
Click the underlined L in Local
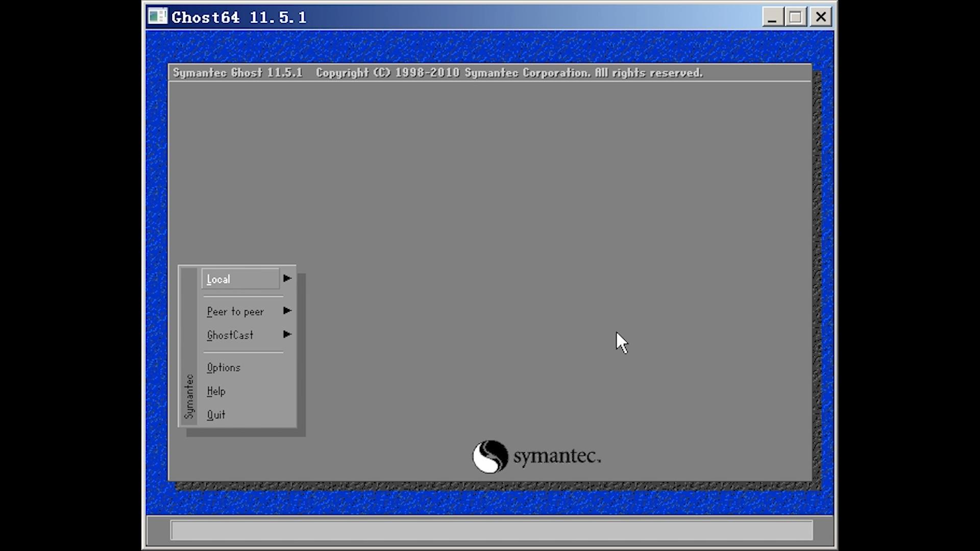(209, 279)
